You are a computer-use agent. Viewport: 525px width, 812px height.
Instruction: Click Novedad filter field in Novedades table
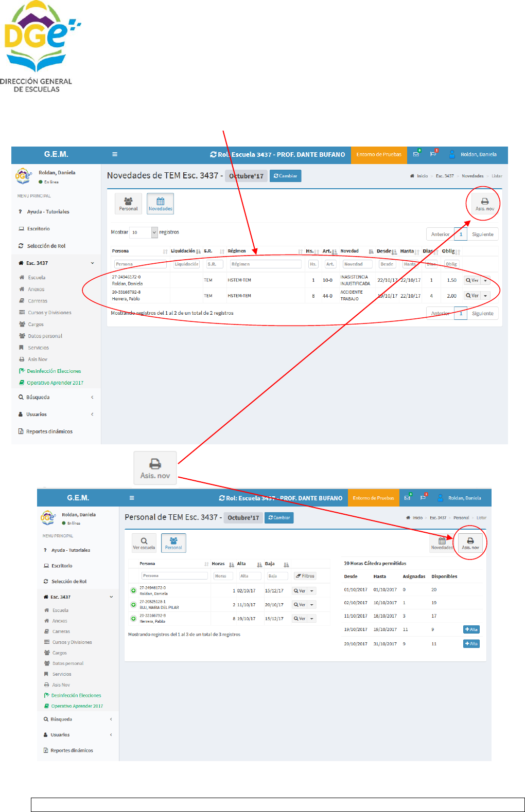(x=357, y=264)
